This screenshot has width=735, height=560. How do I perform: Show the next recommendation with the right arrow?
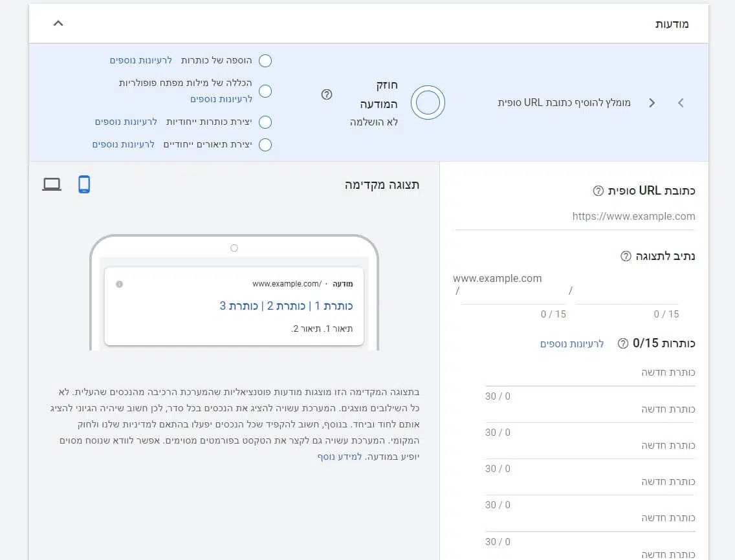pyautogui.click(x=652, y=103)
